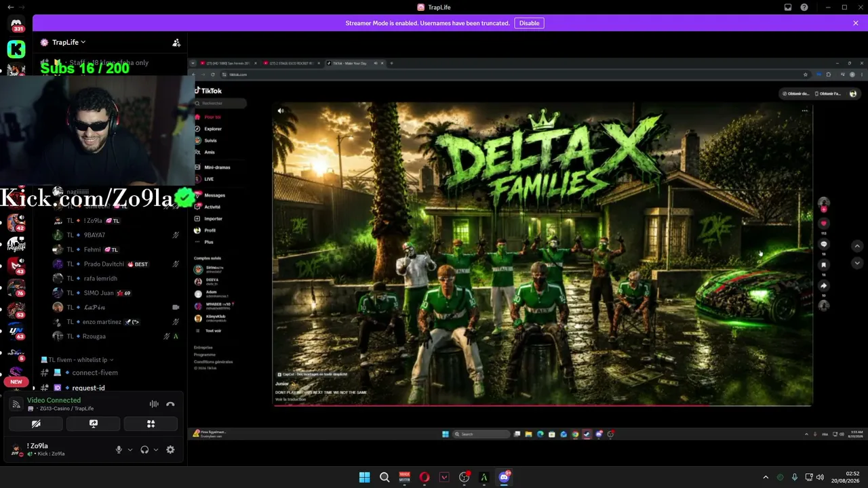Click the screen share button
868x488 pixels.
click(94, 424)
